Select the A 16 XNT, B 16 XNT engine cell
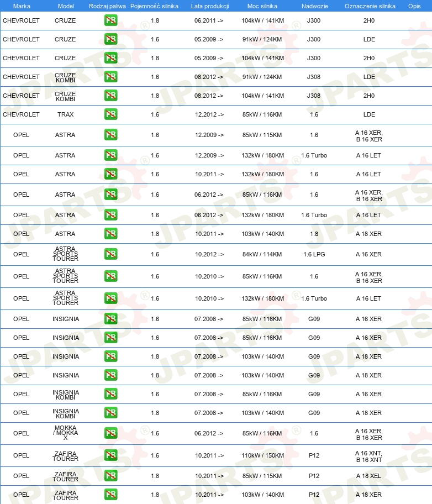This screenshot has width=432, height=504. pyautogui.click(x=369, y=456)
